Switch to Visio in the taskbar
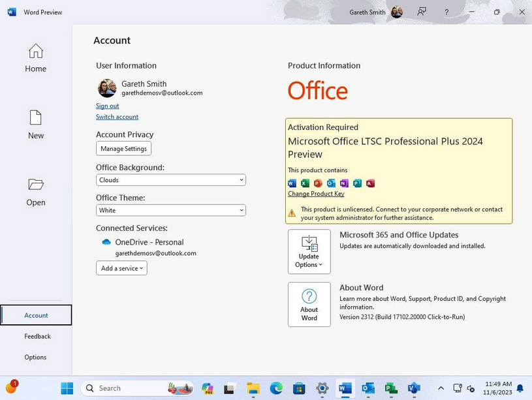The height and width of the screenshot is (400, 532). (x=414, y=388)
